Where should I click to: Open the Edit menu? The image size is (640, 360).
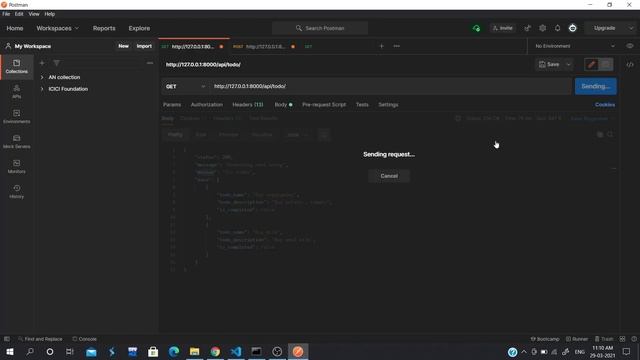(x=19, y=14)
